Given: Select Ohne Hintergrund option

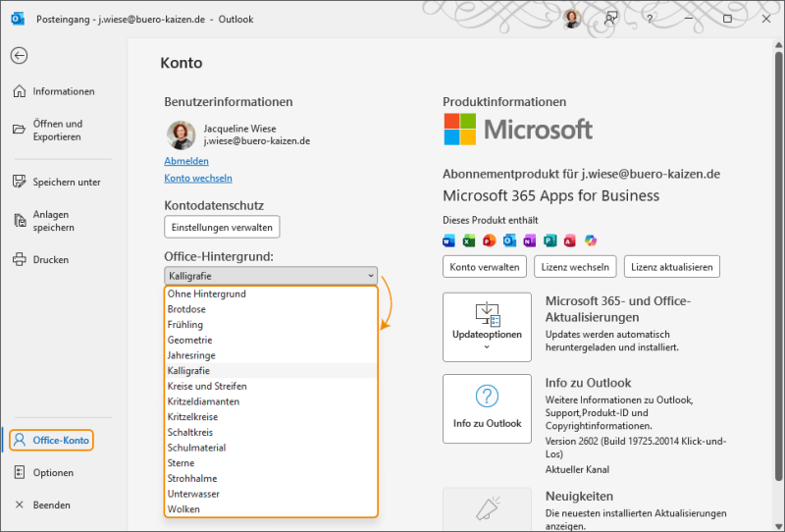Looking at the screenshot, I should coord(271,294).
